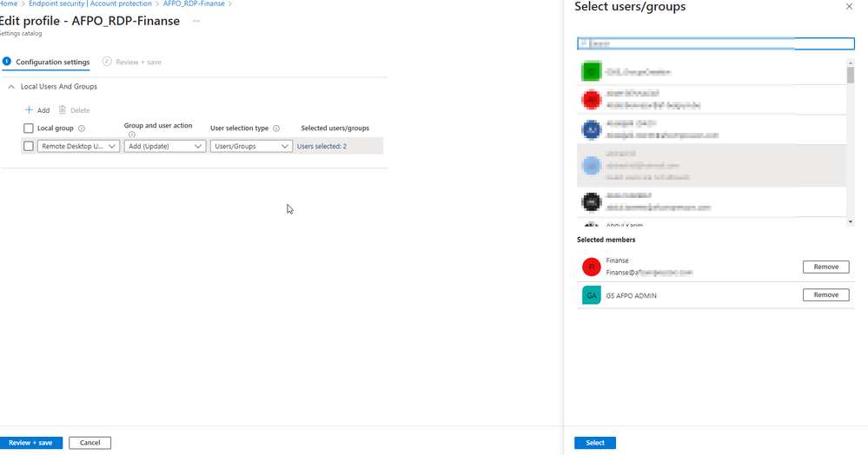
Task: Collapse the Local Users And Groups section
Action: (11, 87)
